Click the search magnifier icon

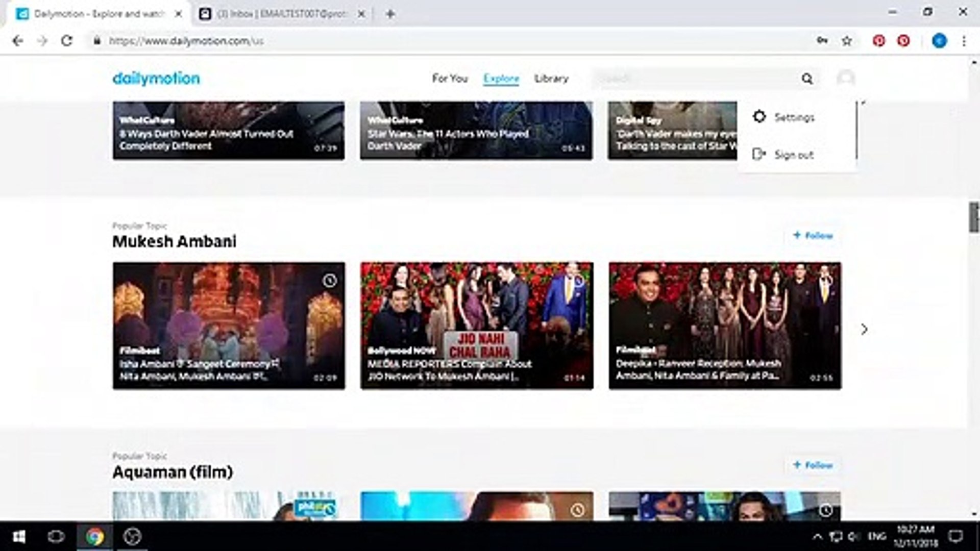pyautogui.click(x=807, y=79)
